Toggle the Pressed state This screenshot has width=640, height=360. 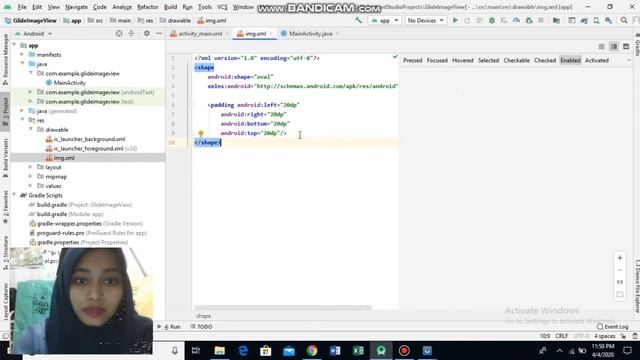pyautogui.click(x=413, y=60)
